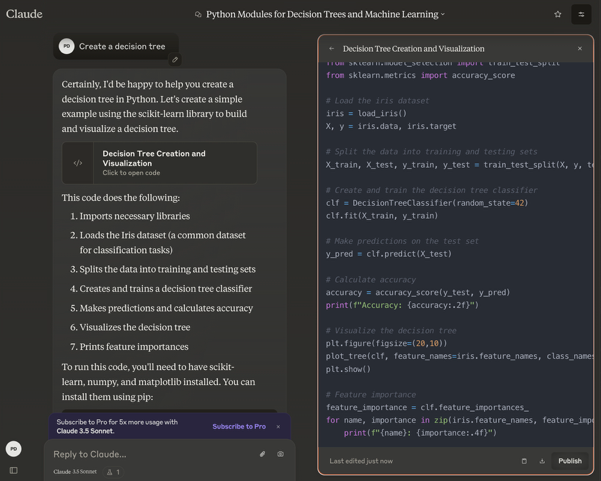Image resolution: width=601 pixels, height=481 pixels.
Task: Click the code line 'clf.fit(X_train, y_train)'
Action: tap(382, 216)
